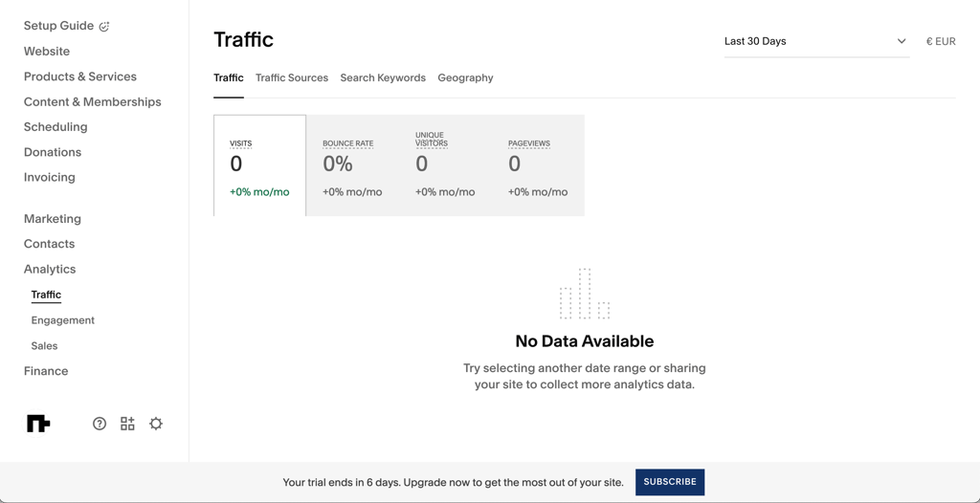Screen dimensions: 980x503
Task: Click the green +0% mo/mo under Visits
Action: [x=259, y=192]
